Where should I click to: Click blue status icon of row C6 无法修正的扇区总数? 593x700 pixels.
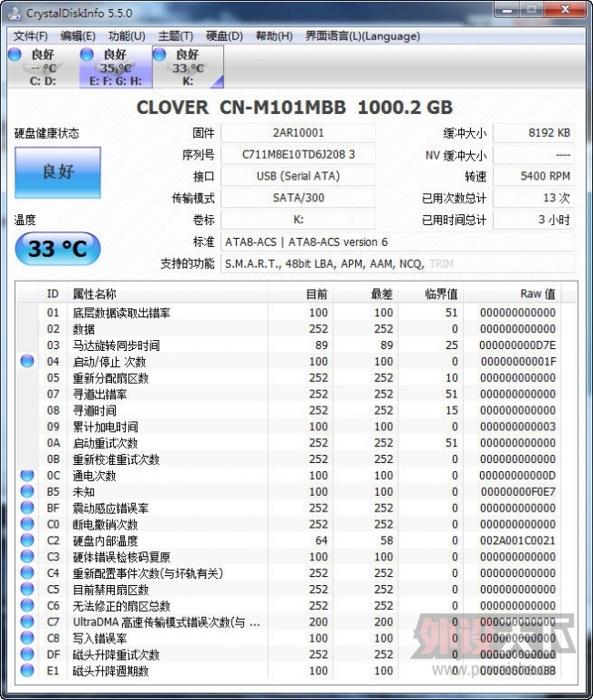27,605
